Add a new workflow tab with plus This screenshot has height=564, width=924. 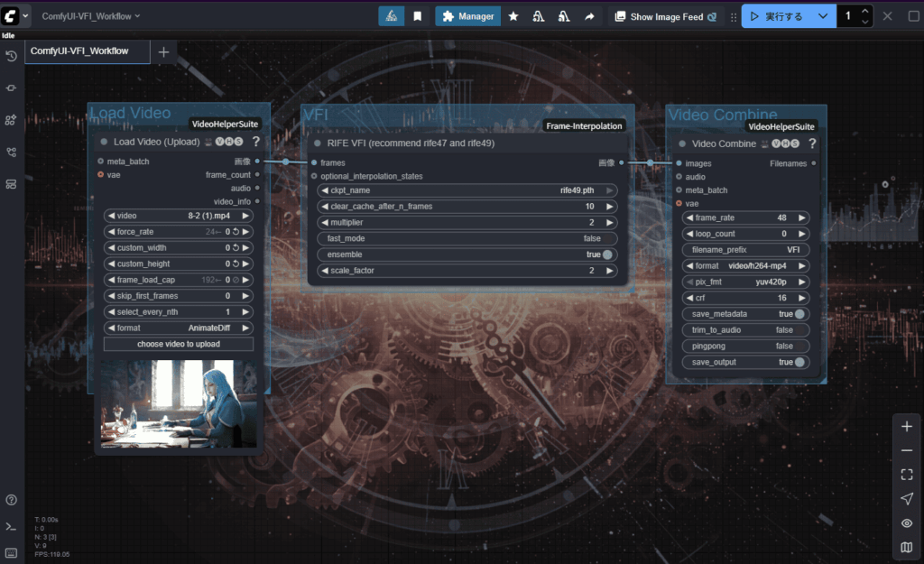163,51
